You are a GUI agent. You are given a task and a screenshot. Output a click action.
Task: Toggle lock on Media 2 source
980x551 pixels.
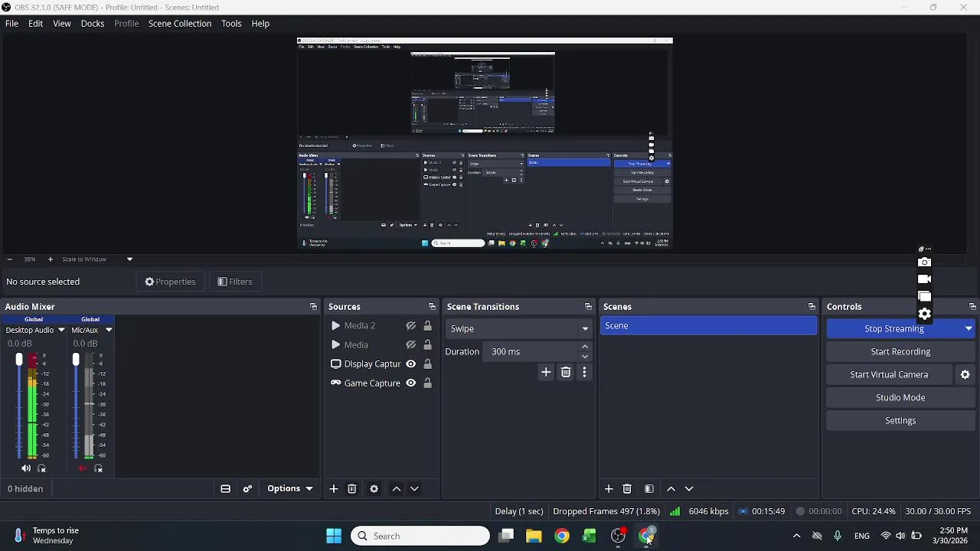428,326
